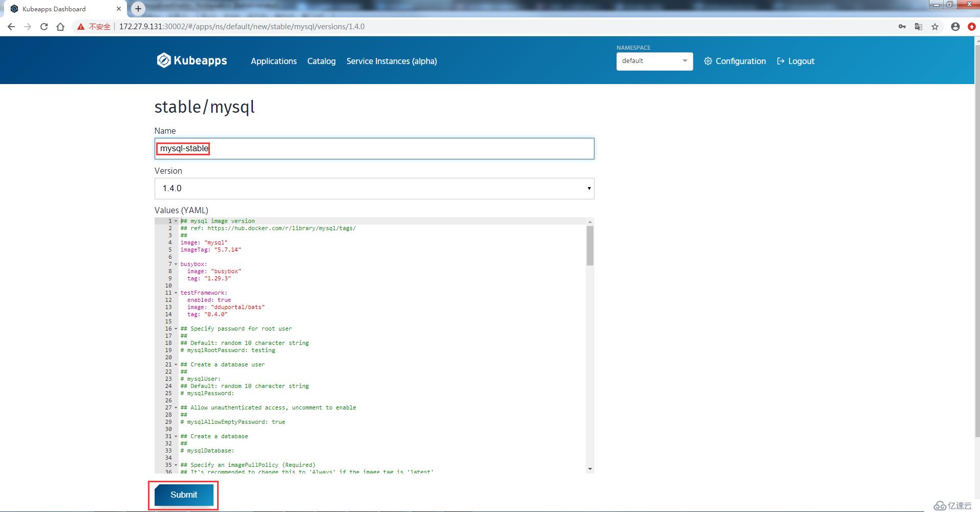The height and width of the screenshot is (512, 980).
Task: Click the line imageTag: "5.7.14"
Action: [210, 250]
